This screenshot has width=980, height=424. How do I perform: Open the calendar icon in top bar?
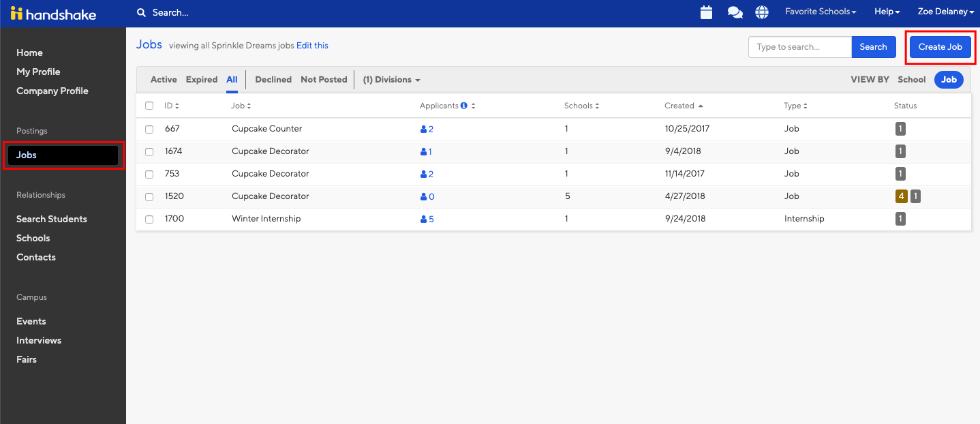point(706,12)
